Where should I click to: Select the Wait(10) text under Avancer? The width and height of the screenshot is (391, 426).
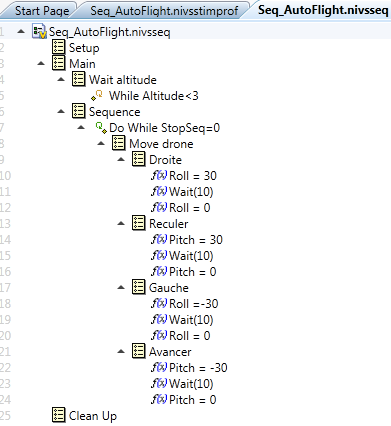coord(191,384)
